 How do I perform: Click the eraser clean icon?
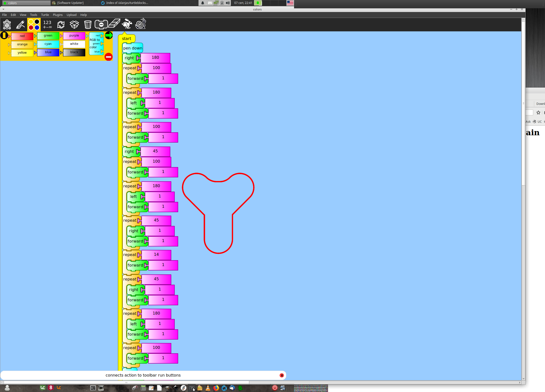coord(114,24)
